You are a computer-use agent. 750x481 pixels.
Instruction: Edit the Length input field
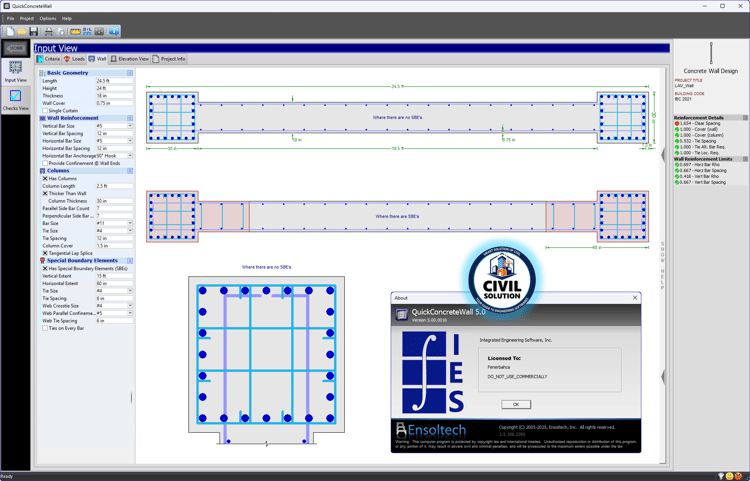point(114,81)
